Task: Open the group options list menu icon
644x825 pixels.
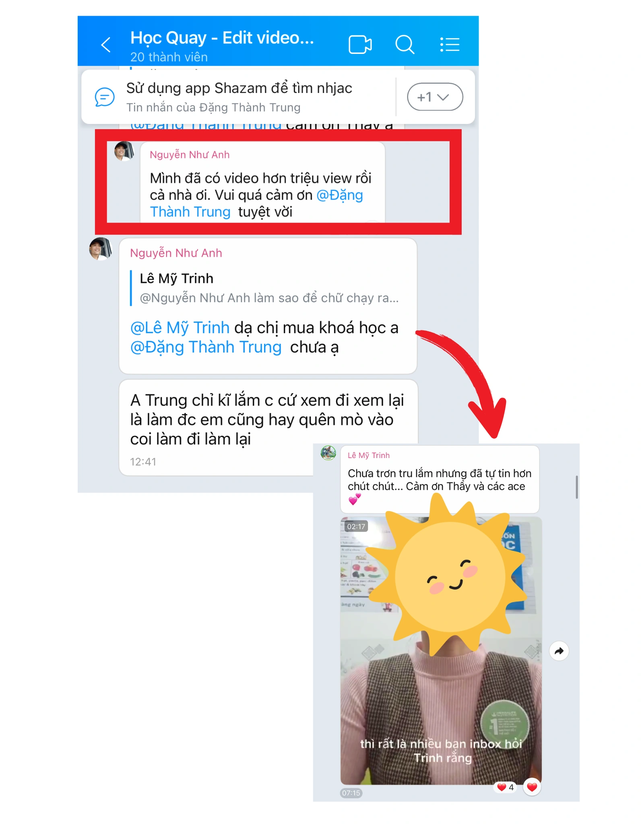Action: pyautogui.click(x=450, y=45)
